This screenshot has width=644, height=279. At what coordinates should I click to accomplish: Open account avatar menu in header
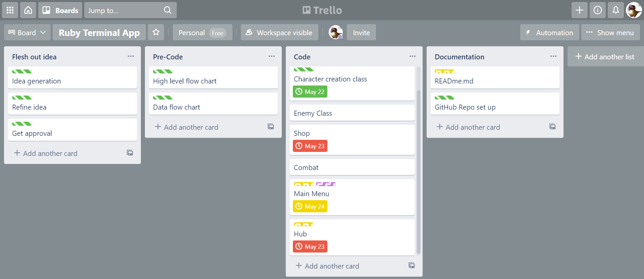(634, 10)
